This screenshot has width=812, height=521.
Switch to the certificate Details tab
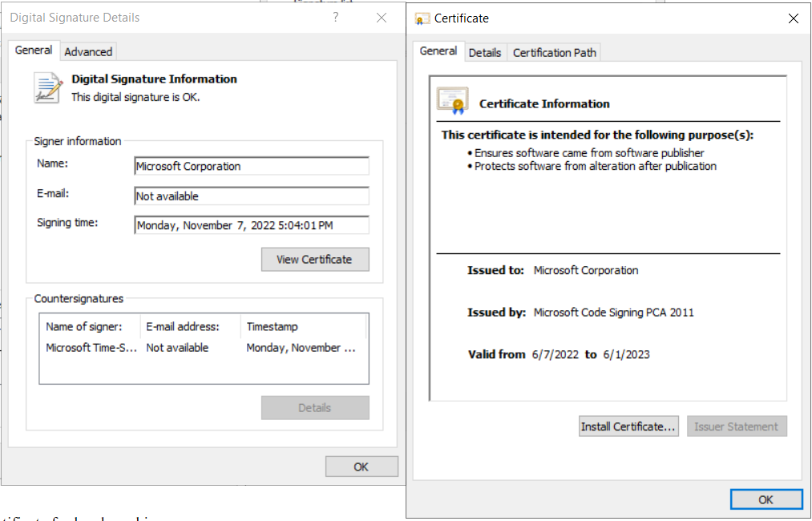click(484, 52)
